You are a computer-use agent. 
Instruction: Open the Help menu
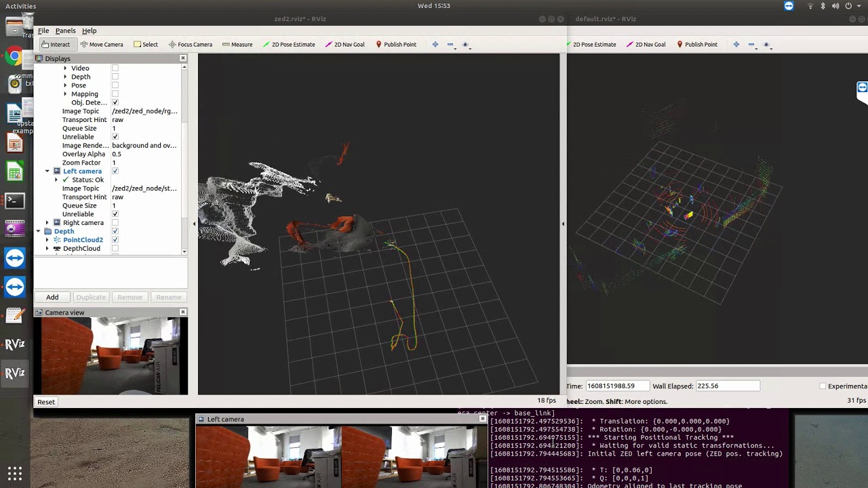[x=90, y=30]
